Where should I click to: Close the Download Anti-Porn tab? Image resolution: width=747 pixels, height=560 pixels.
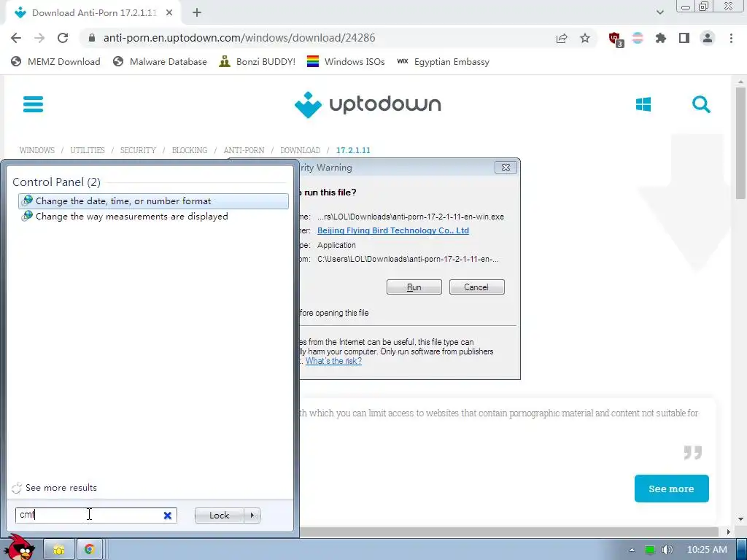pos(169,13)
